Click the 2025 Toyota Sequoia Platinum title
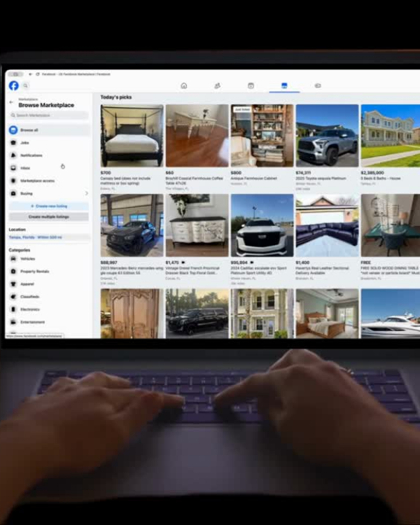 click(321, 178)
